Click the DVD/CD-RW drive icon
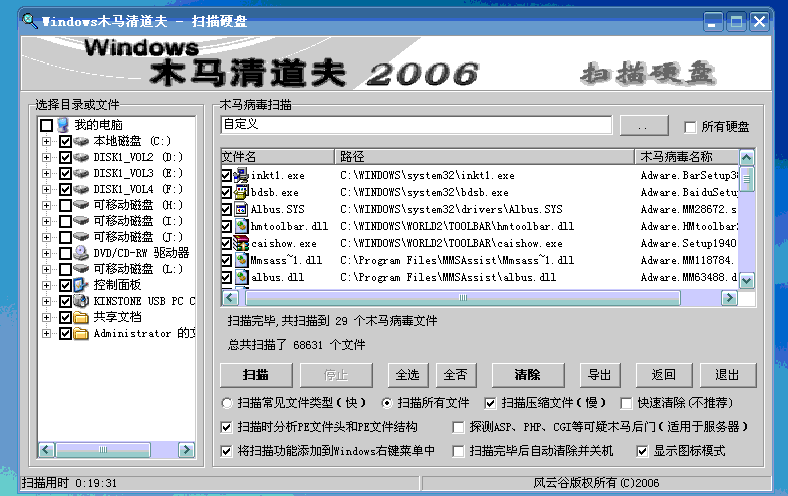788x496 pixels. point(81,253)
